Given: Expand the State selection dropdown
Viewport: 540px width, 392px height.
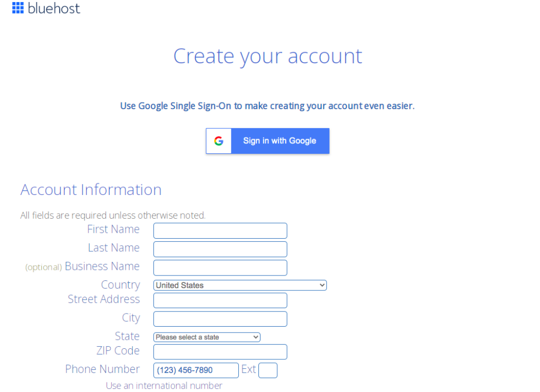Looking at the screenshot, I should [x=207, y=337].
